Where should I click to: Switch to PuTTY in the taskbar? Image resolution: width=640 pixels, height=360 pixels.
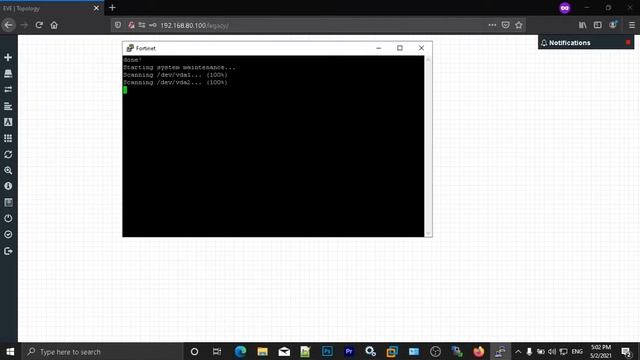(500, 351)
